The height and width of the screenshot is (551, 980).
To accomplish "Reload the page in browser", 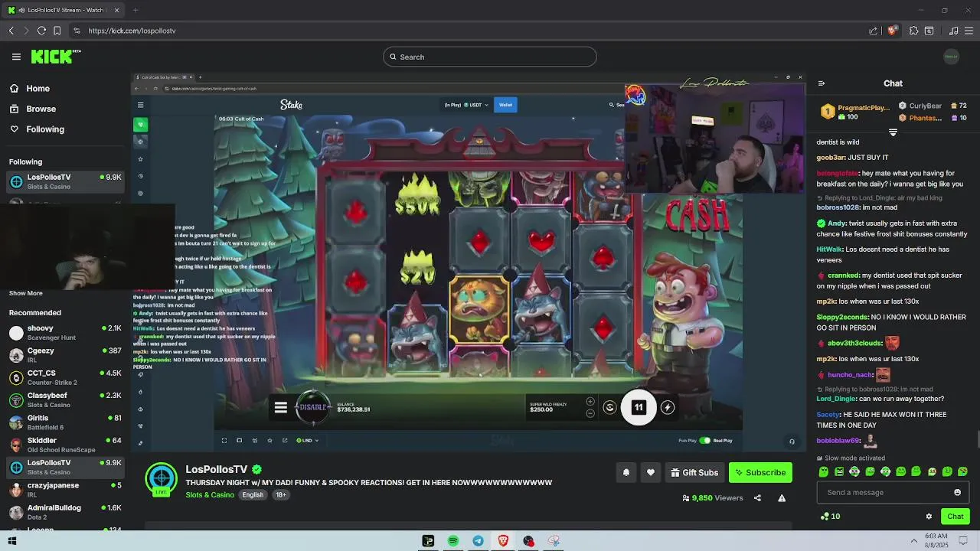I will [41, 31].
